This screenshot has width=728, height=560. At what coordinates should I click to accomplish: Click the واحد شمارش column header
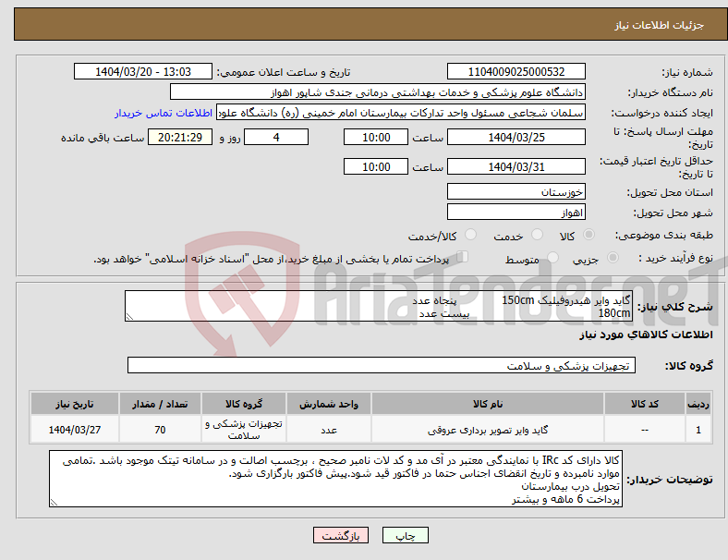pos(329,404)
